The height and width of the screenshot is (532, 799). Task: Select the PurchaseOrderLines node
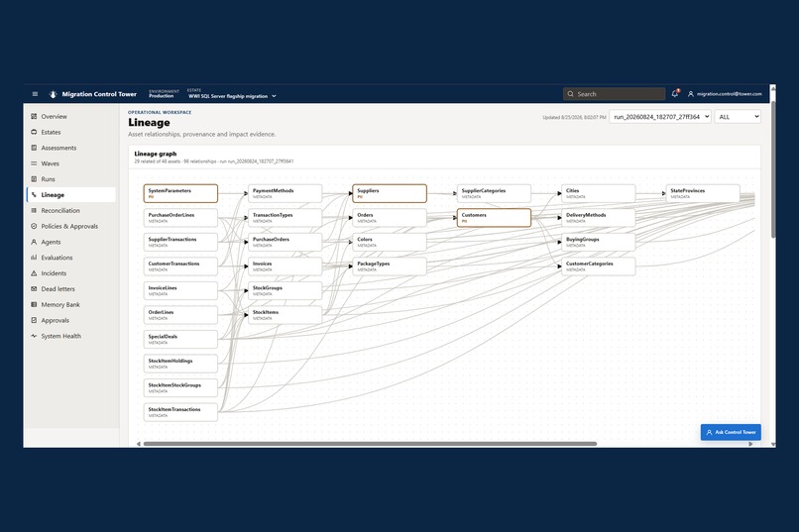tap(180, 218)
